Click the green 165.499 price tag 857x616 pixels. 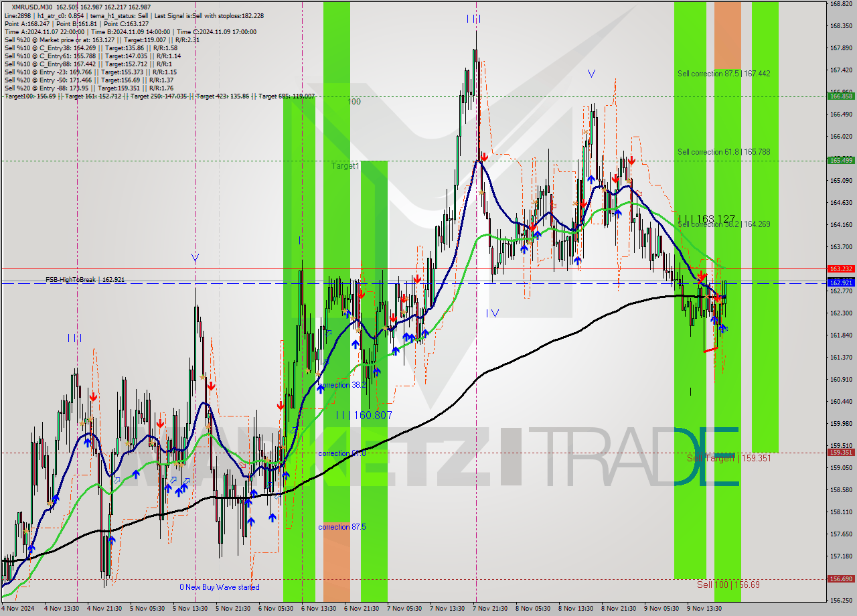click(842, 160)
